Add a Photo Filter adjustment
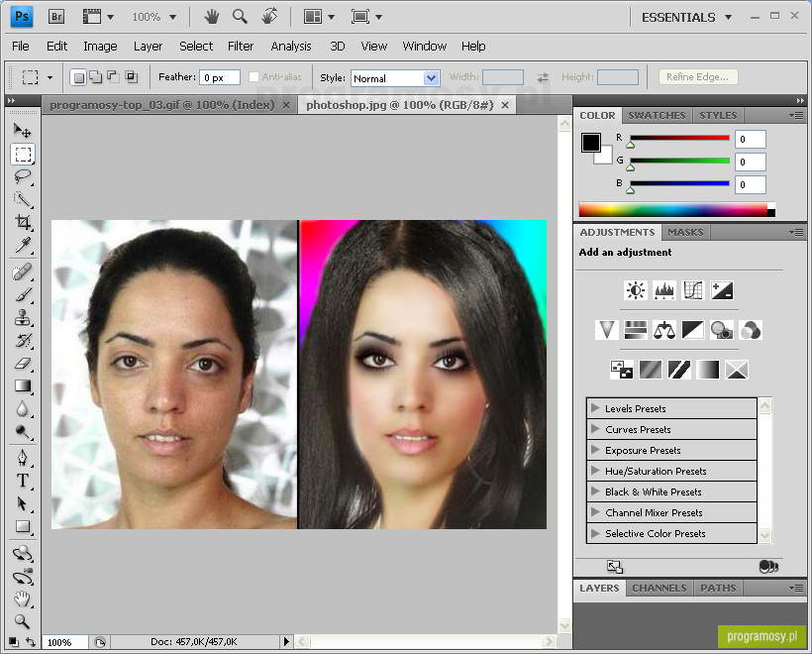 tap(721, 330)
